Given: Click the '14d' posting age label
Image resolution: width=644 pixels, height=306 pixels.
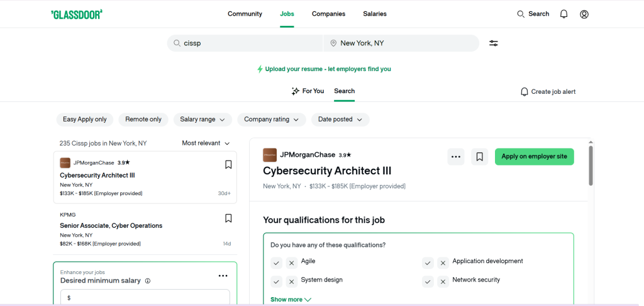Looking at the screenshot, I should [226, 244].
